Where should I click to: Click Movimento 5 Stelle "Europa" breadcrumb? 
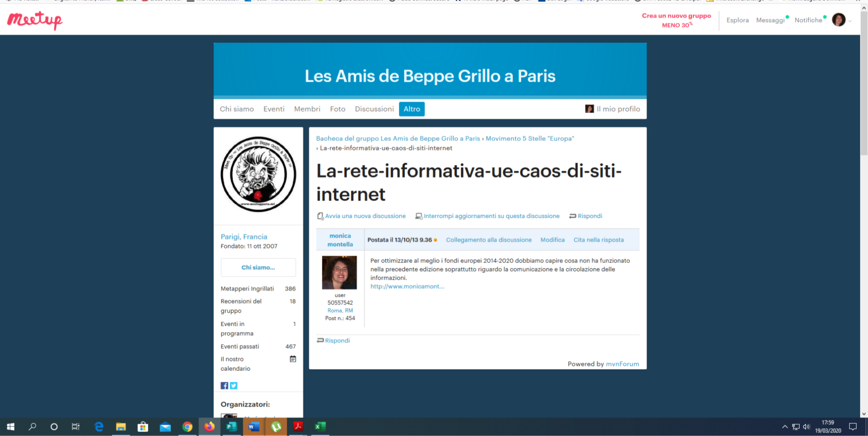point(530,138)
